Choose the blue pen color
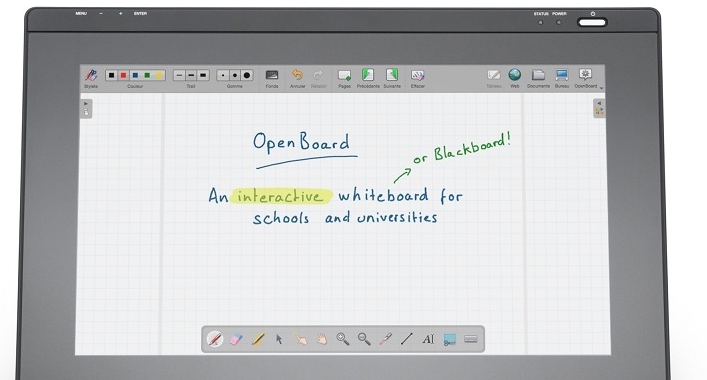The width and height of the screenshot is (707, 380). coord(135,75)
